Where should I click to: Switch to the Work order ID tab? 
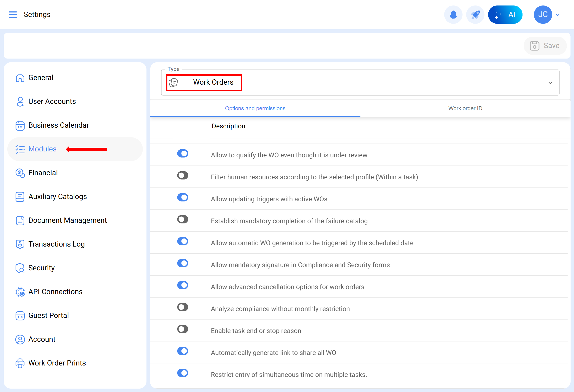(x=465, y=108)
